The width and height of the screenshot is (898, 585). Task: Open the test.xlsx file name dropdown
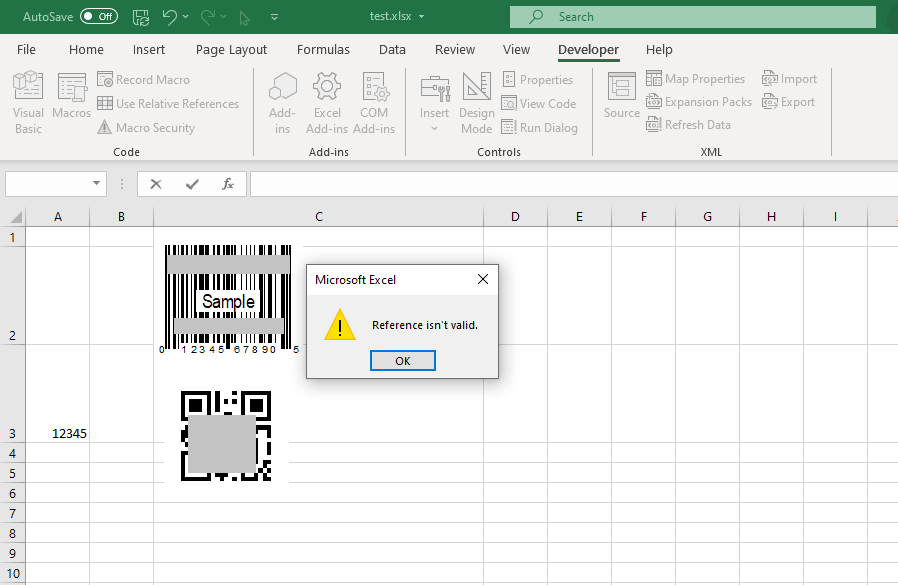tap(422, 17)
